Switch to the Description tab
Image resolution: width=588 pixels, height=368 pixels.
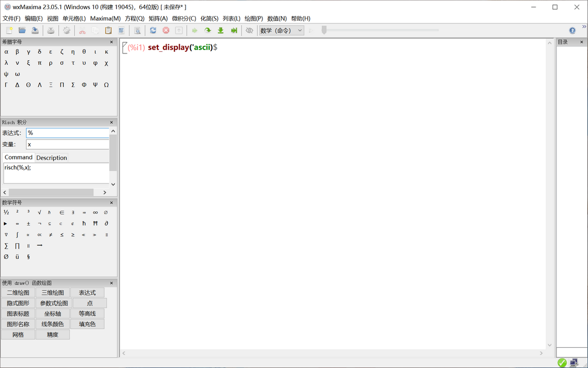pos(52,158)
